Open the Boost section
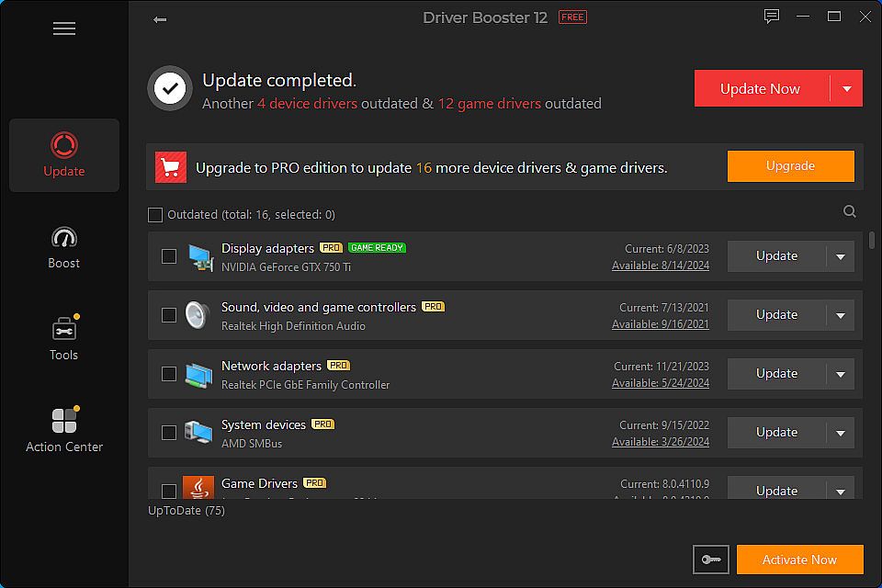882x588 pixels. coord(64,247)
